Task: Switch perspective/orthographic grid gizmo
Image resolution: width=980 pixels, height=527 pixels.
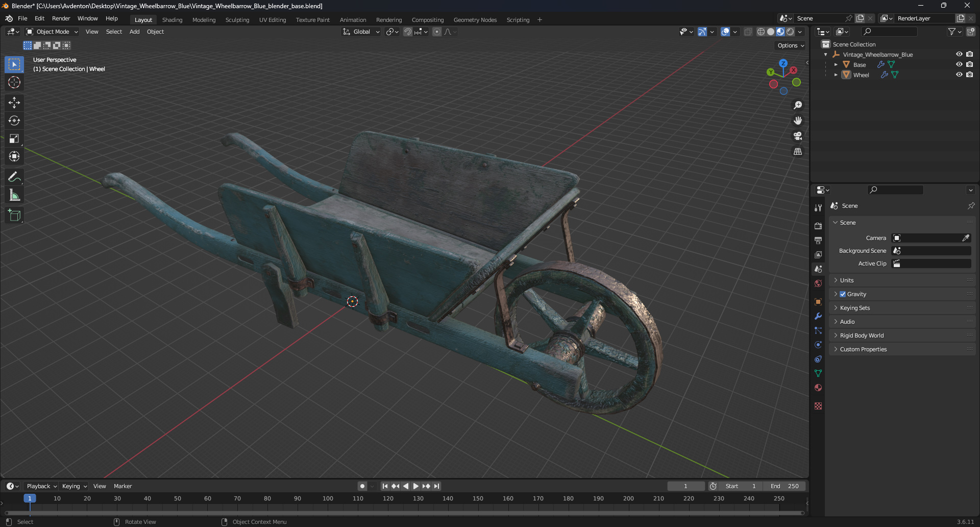Action: tap(798, 152)
